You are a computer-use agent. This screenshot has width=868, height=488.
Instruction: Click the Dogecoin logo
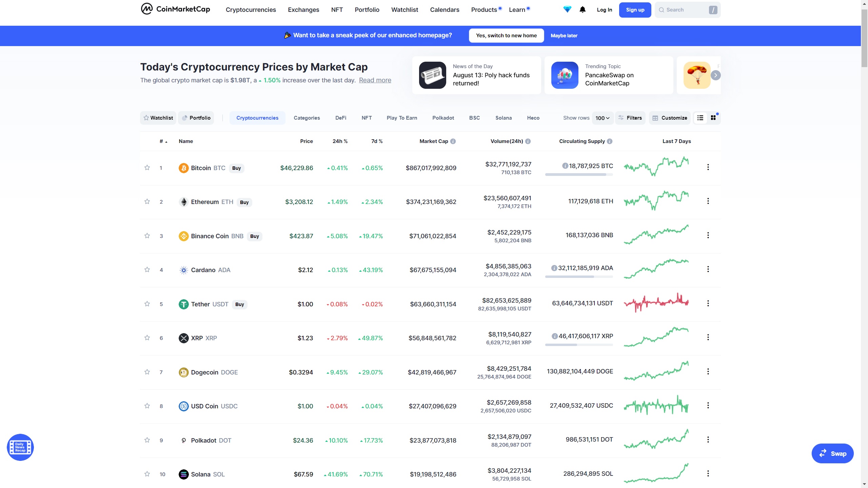pos(183,372)
